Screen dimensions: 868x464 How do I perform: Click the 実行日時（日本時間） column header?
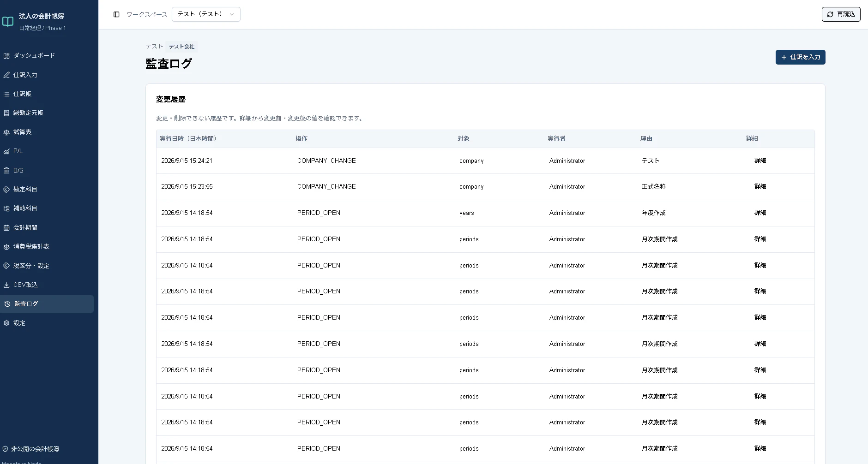pos(188,138)
